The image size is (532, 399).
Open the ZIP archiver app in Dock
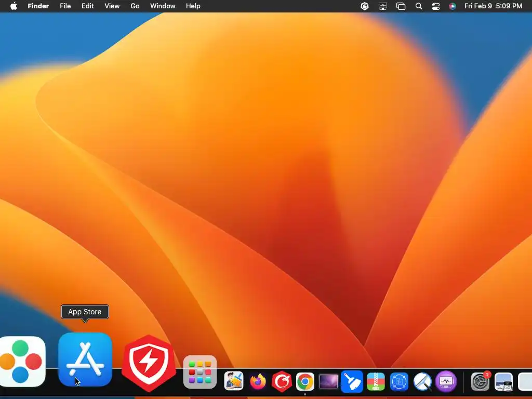(x=376, y=381)
